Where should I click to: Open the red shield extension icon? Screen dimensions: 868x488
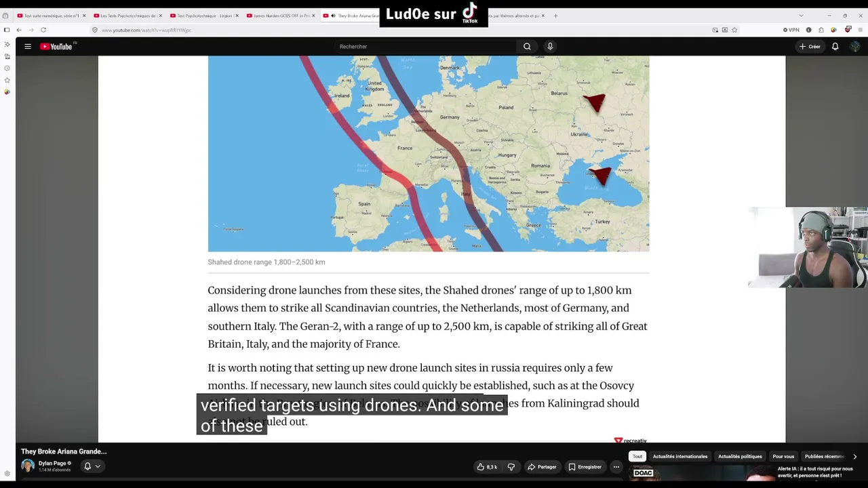(848, 30)
